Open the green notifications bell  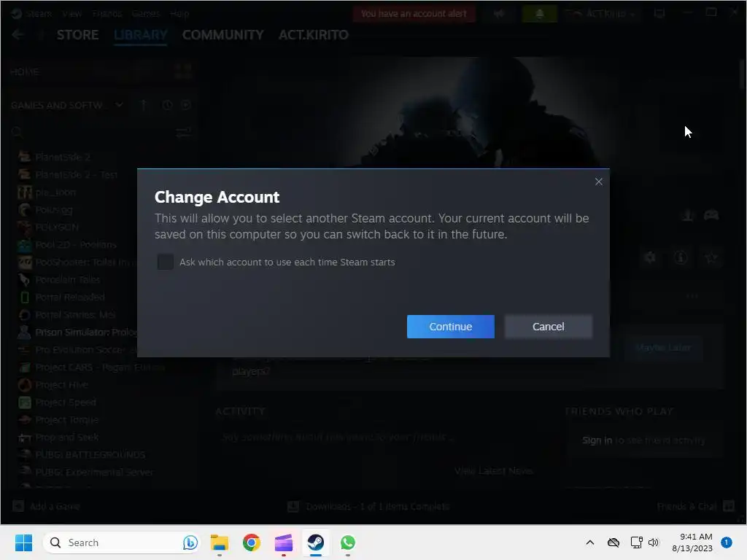(539, 13)
